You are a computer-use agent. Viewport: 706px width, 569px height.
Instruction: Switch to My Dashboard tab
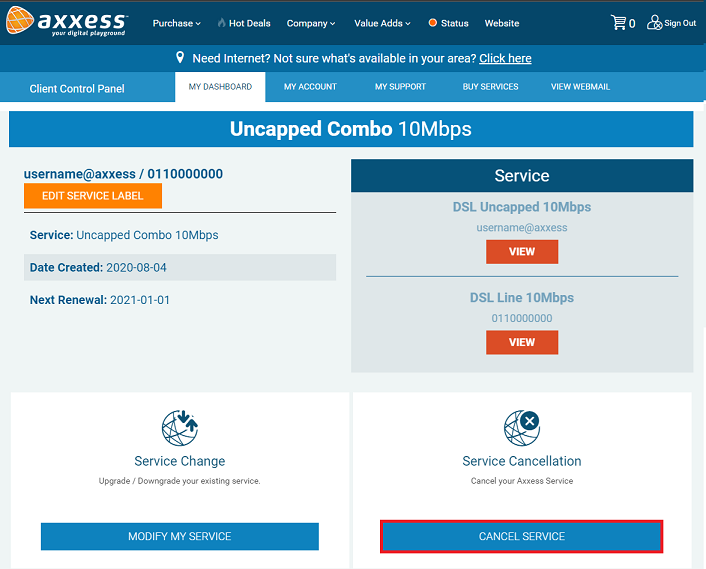click(220, 87)
